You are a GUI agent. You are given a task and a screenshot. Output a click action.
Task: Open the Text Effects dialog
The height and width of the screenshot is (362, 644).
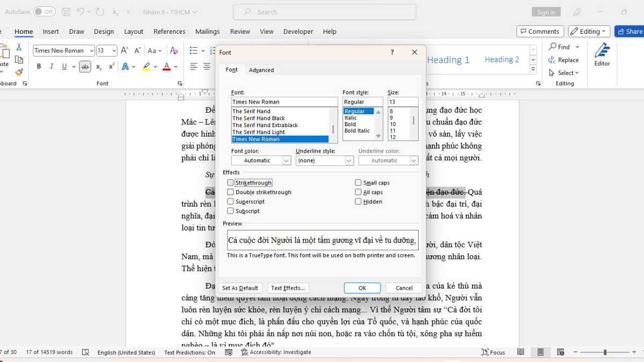tap(288, 287)
